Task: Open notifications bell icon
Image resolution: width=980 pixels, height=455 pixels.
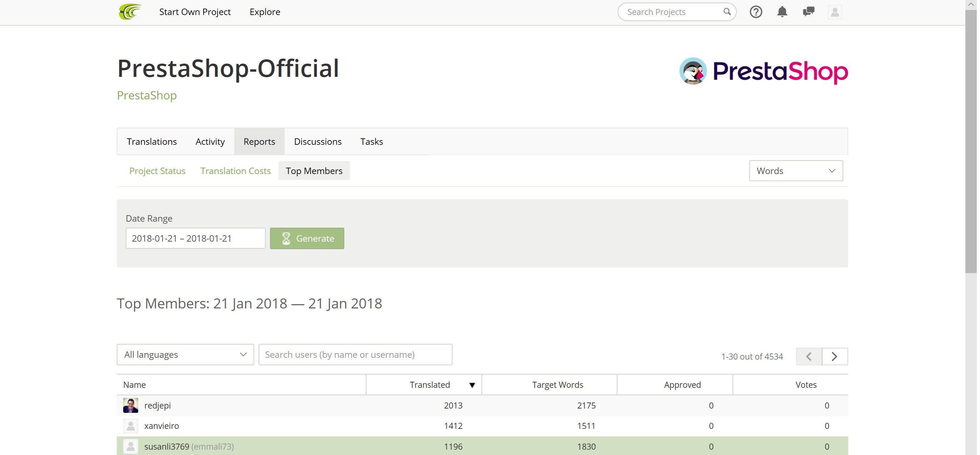Action: click(782, 12)
